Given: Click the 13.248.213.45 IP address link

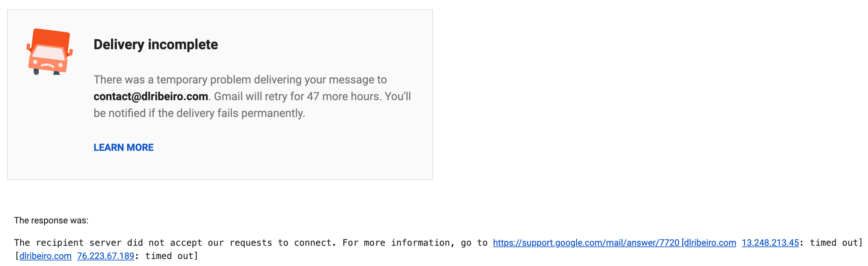Looking at the screenshot, I should 770,243.
